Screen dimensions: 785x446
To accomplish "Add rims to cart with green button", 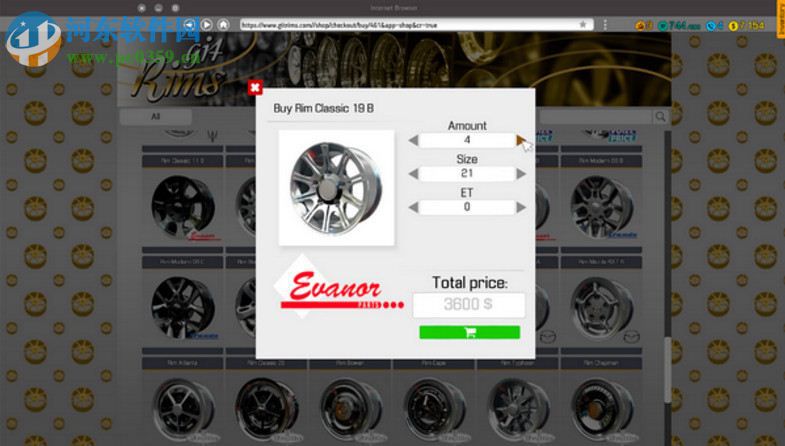I will pyautogui.click(x=470, y=332).
